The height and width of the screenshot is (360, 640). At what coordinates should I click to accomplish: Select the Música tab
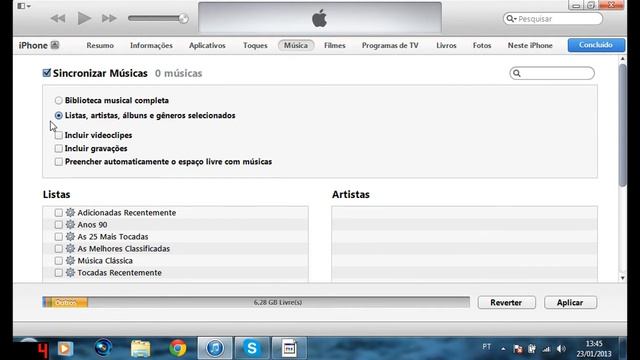pyautogui.click(x=296, y=45)
